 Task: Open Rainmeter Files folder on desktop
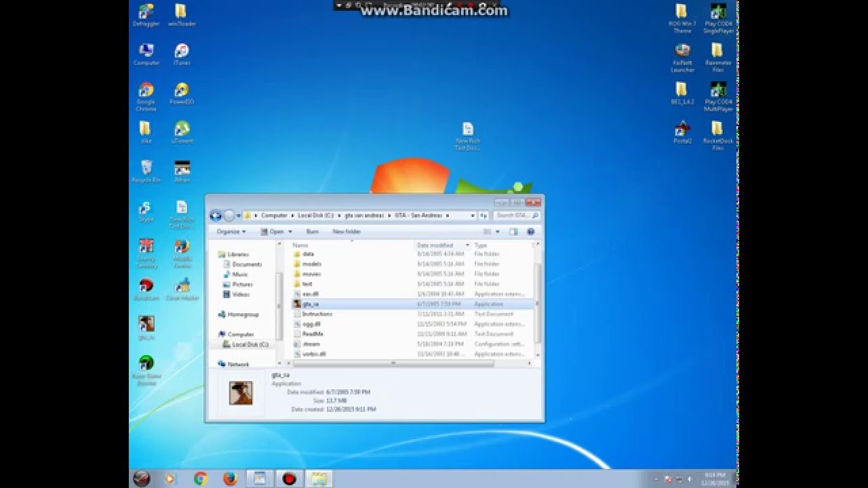(x=717, y=58)
